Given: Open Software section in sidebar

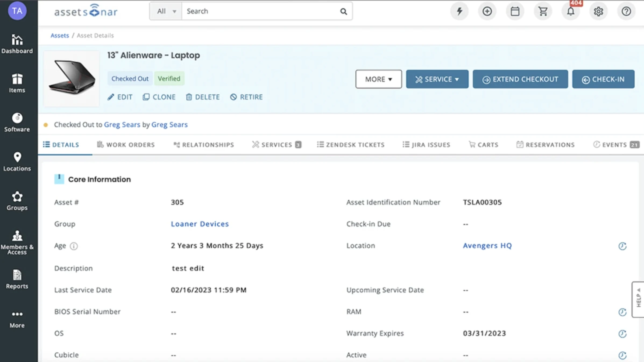Looking at the screenshot, I should (17, 123).
